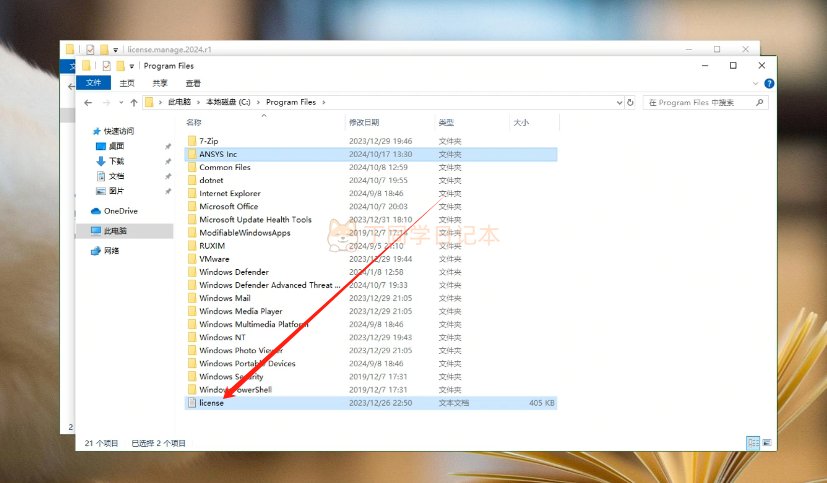Click the Program Files search box
Image resolution: width=827 pixels, height=483 pixels.
[700, 102]
